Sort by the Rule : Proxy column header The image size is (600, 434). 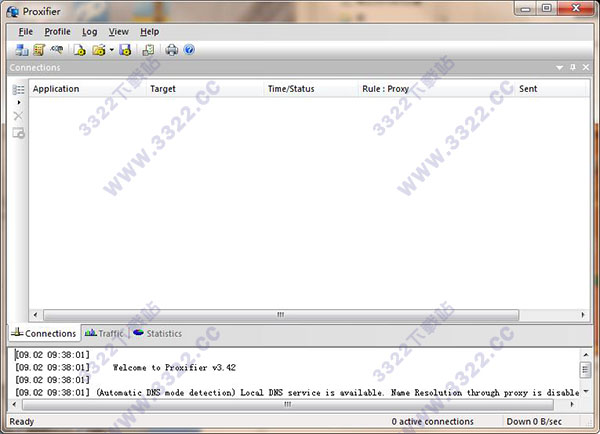436,89
